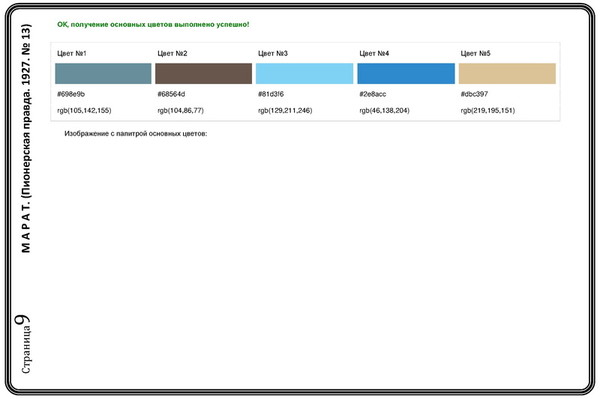Click hex code #dbc397
The height and width of the screenshot is (399, 600).
tap(474, 94)
